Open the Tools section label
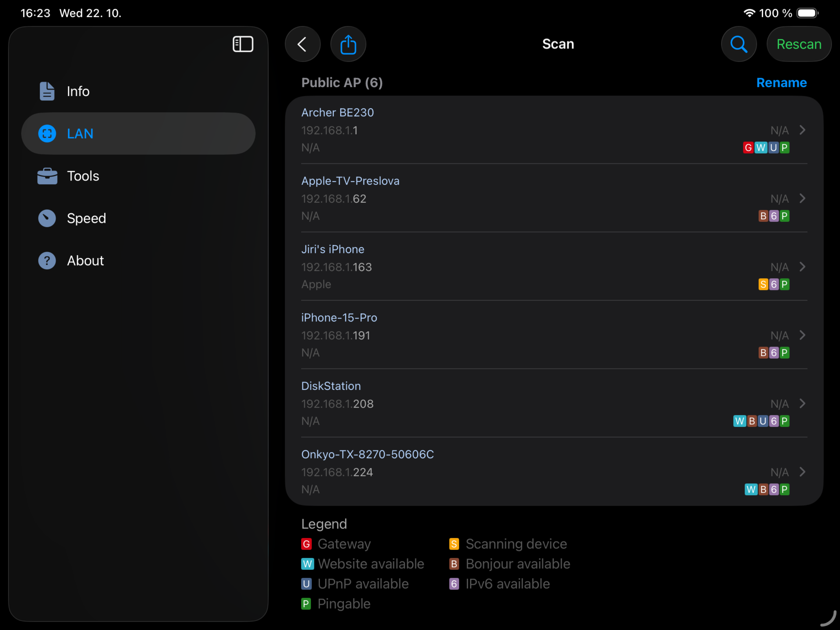840x630 pixels. 83,176
